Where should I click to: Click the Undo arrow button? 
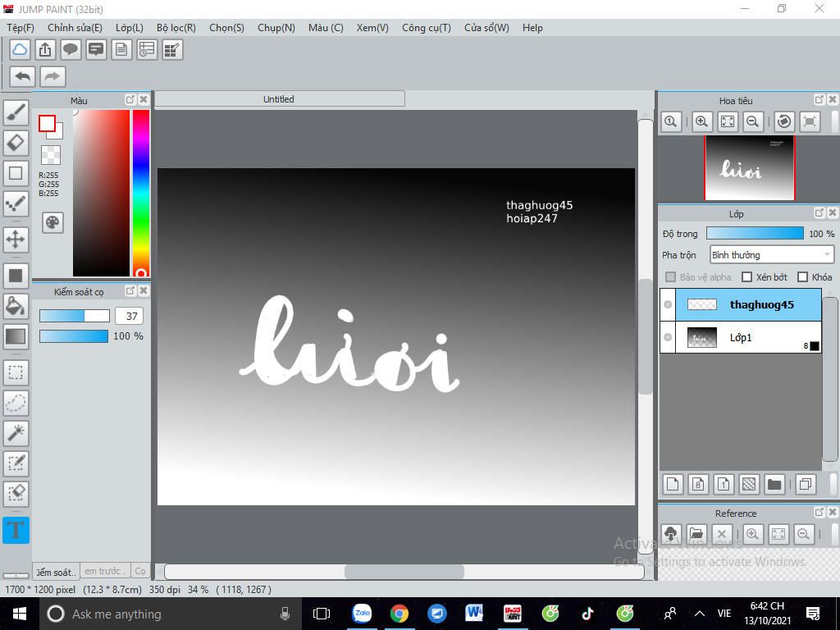click(22, 76)
